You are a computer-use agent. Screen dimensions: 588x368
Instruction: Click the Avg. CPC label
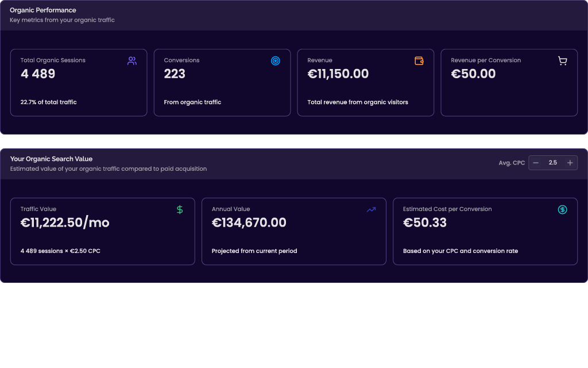point(512,163)
